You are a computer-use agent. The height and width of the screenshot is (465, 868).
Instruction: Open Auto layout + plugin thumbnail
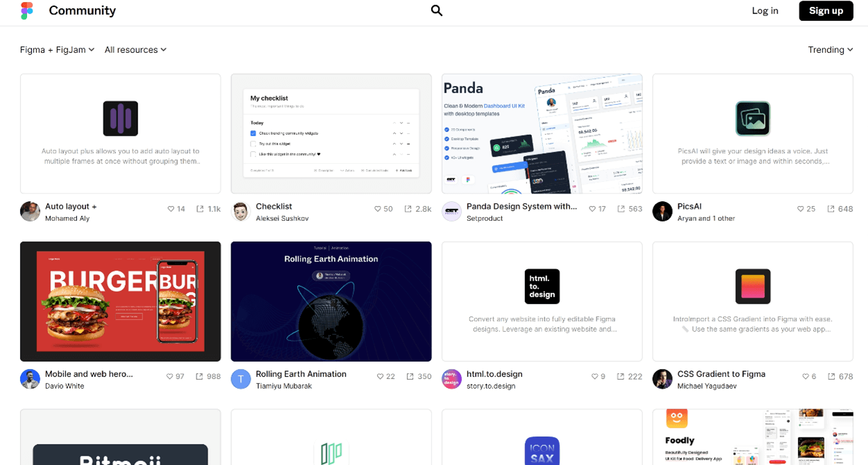(x=121, y=134)
